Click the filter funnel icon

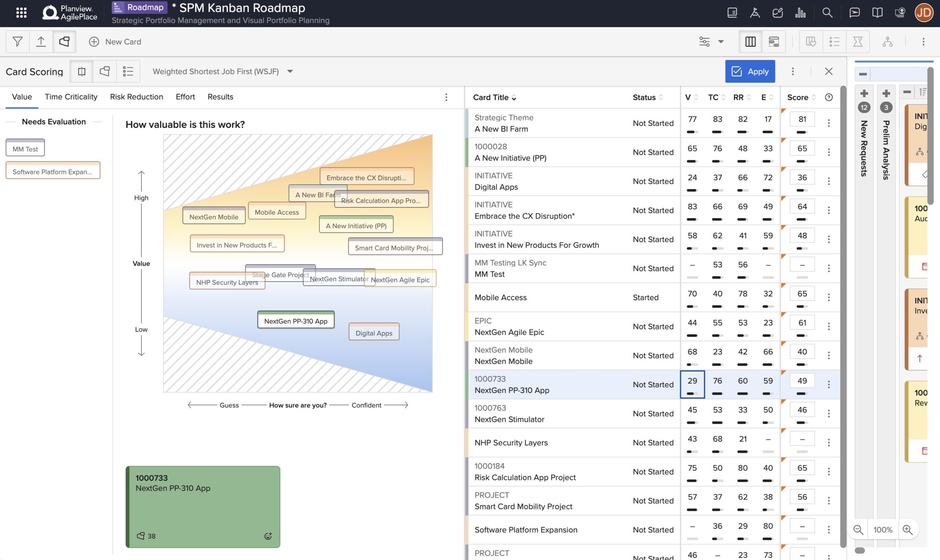17,41
